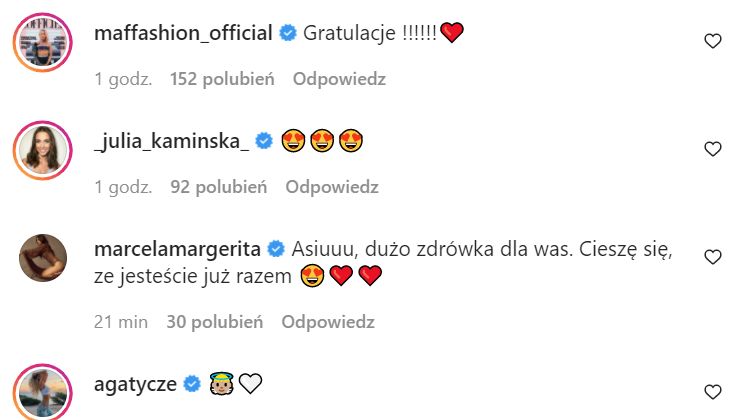Open _julia_kaminska_'s profile picture

coord(42,149)
